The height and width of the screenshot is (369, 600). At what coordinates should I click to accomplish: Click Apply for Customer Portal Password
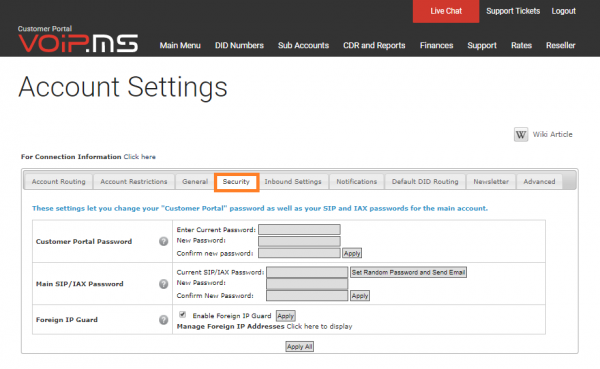pos(352,253)
